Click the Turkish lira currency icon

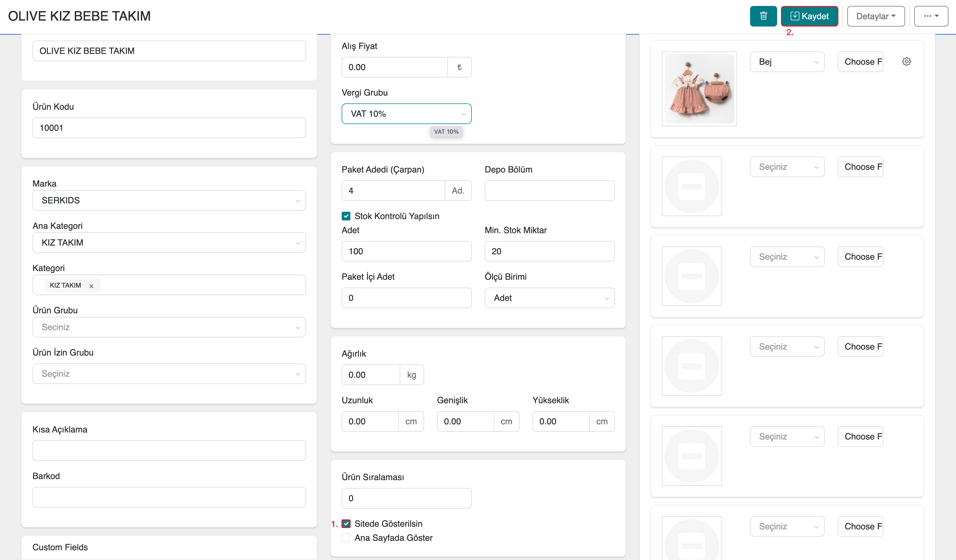point(459,67)
